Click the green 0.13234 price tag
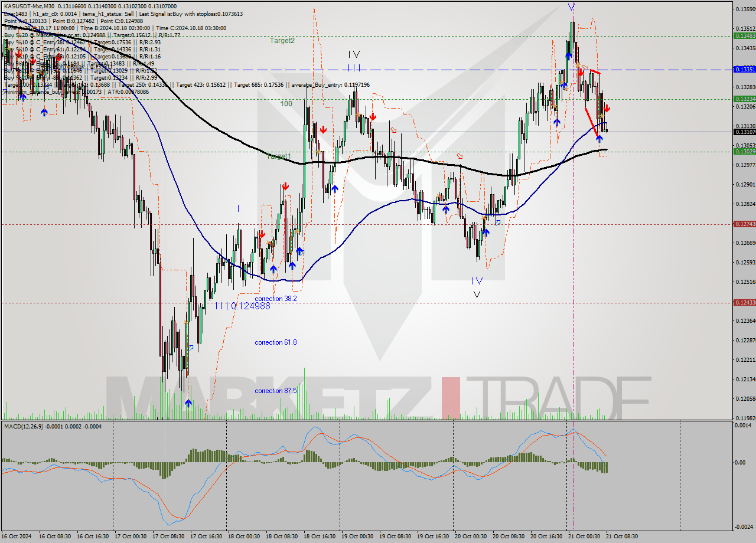Screen dimensions: 756x543 click(744, 99)
